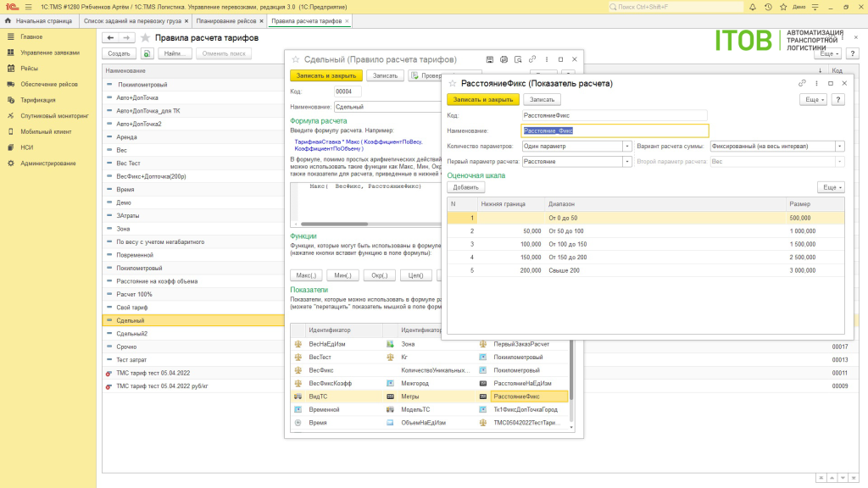Viewport: 868px width, 488px height.
Task: Open Администрирование section
Action: tap(48, 164)
